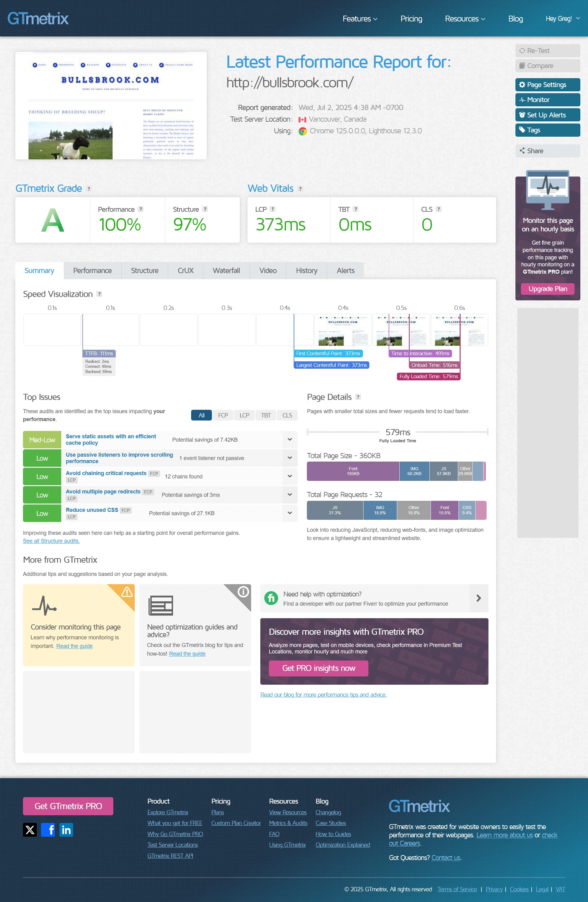The image size is (588, 902).
Task: Click the Fully Loaded Time 579ms marker
Action: [x=429, y=376]
